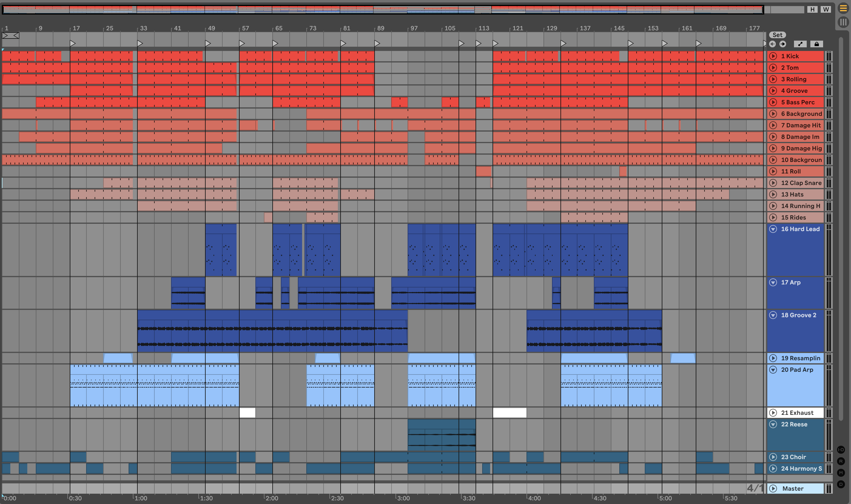This screenshot has width=851, height=504.
Task: Jump to the previous locator with the left arrow
Action: [x=772, y=44]
